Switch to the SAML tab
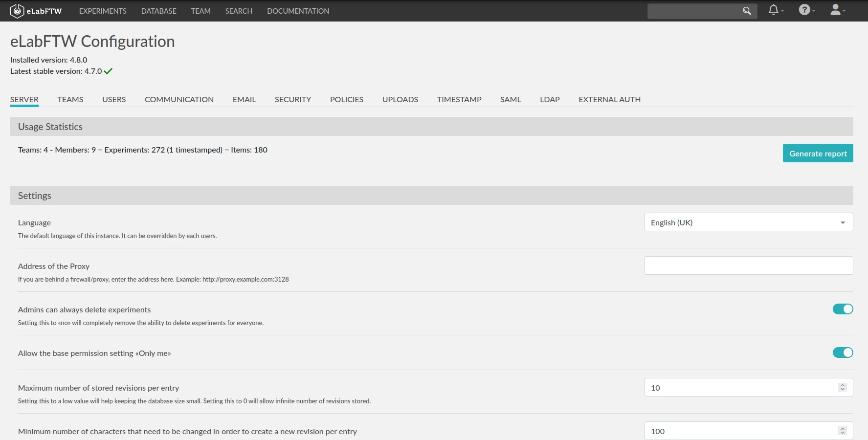The width and height of the screenshot is (868, 440). (511, 99)
